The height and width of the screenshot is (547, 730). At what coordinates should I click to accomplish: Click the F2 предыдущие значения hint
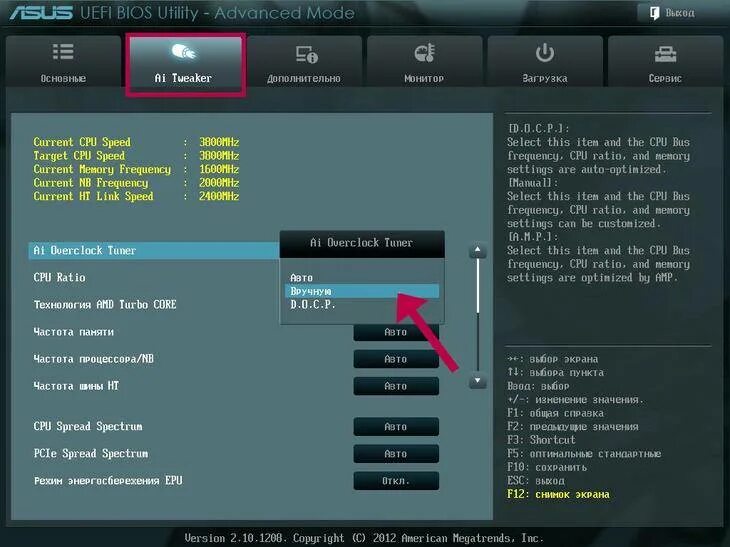coord(573,426)
